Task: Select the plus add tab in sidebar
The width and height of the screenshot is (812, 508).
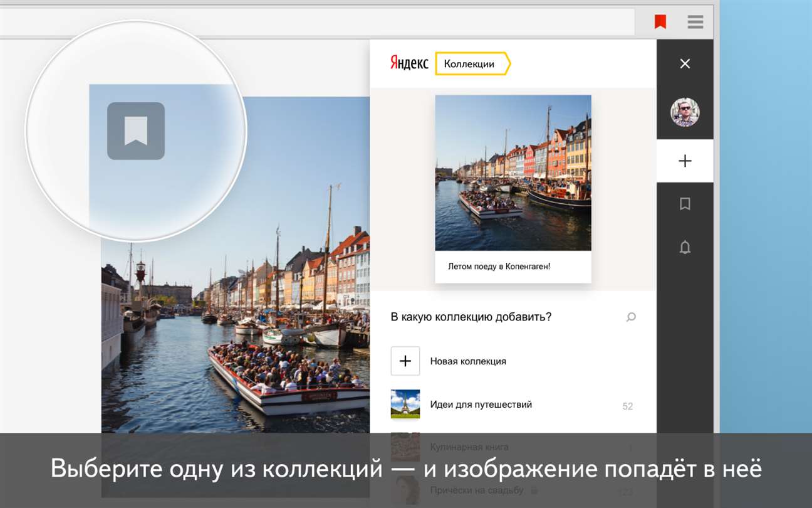Action: tap(685, 161)
